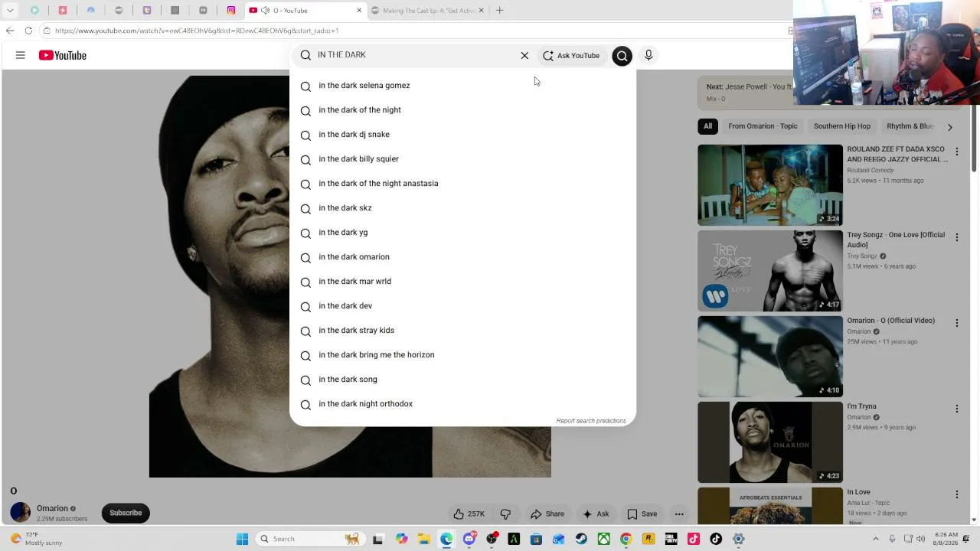Select suggestion "in the dark dj snake"

coord(462,135)
